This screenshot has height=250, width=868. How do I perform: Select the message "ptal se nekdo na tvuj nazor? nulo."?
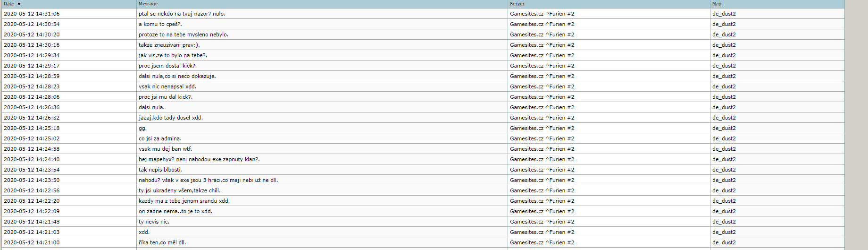pos(182,14)
